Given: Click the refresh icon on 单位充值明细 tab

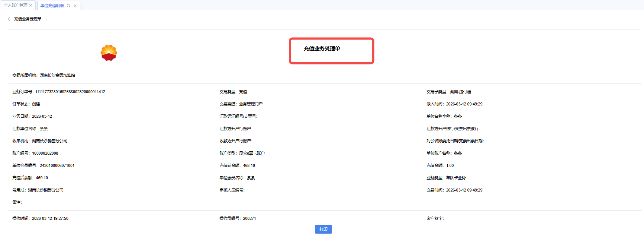Looking at the screenshot, I should click(68, 6).
